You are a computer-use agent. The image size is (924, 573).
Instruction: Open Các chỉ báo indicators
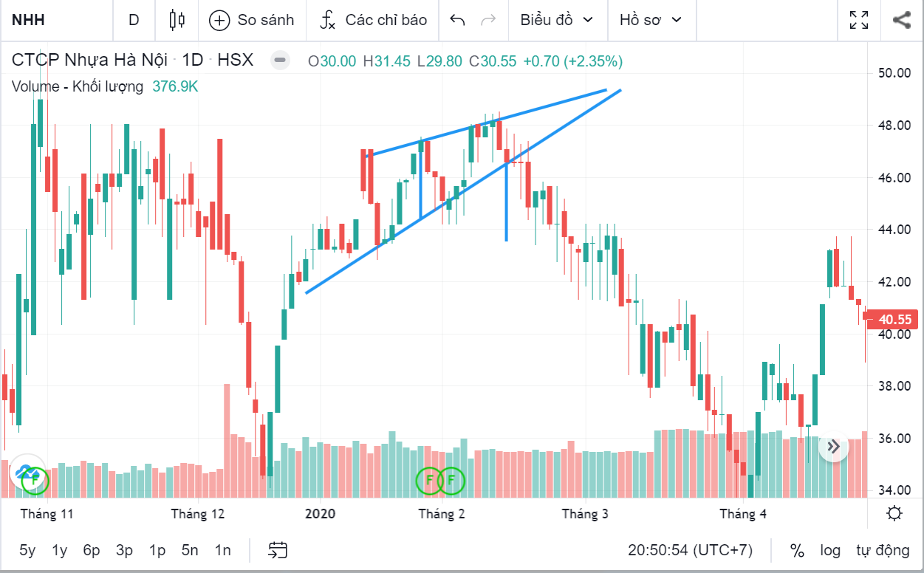[373, 20]
